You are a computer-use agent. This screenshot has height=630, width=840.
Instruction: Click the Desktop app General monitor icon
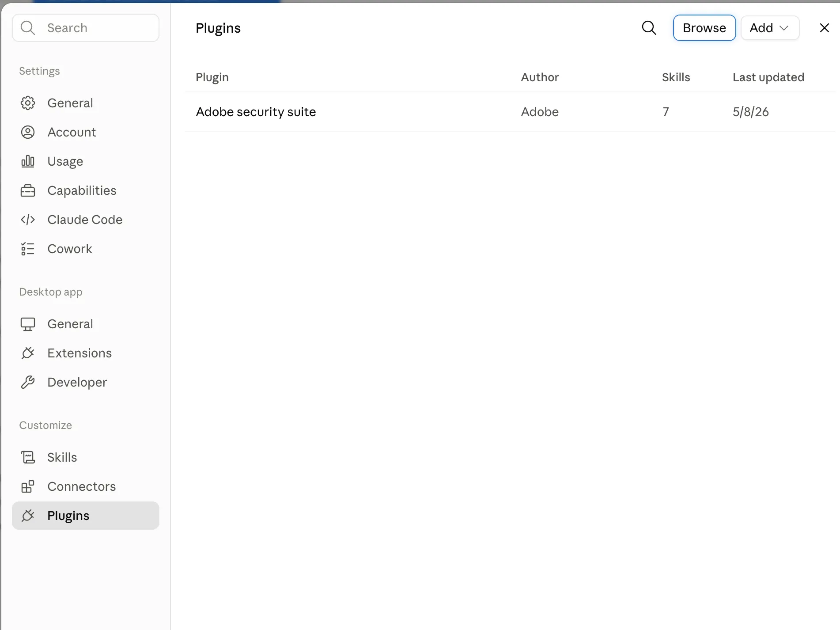coord(28,324)
